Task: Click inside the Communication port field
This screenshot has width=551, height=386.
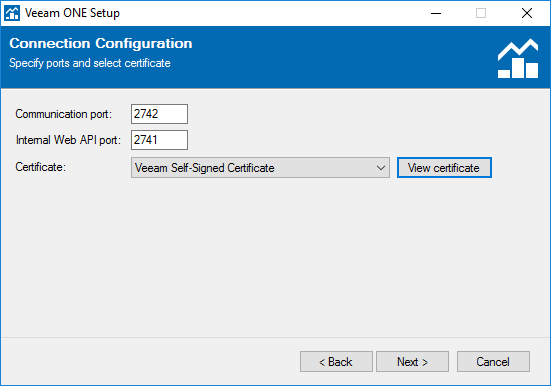Action: pyautogui.click(x=159, y=114)
